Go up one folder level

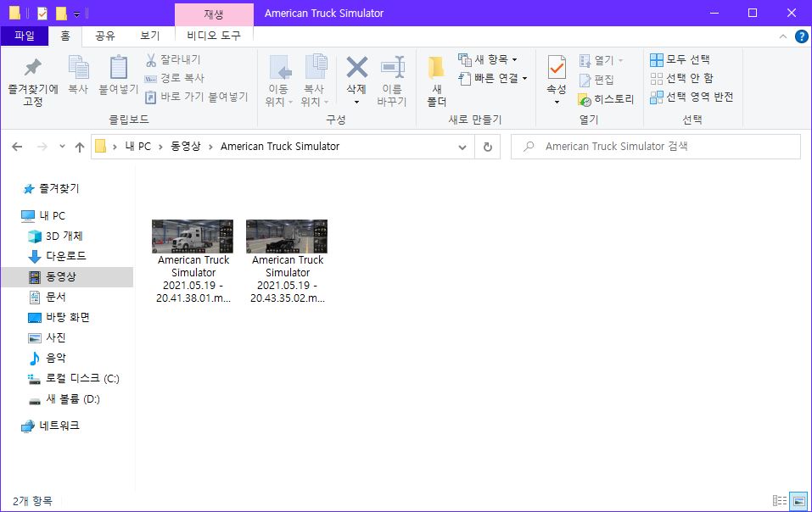click(79, 147)
